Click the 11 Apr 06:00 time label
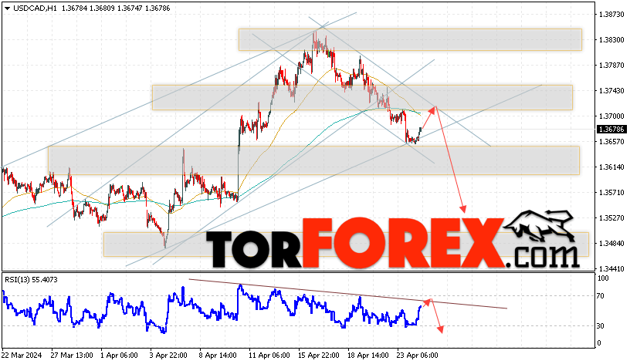 (269, 356)
